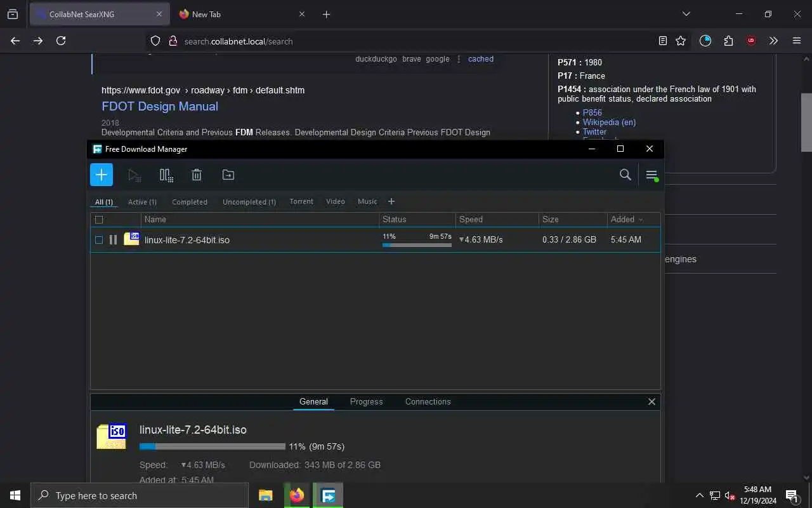
Task: Open the Progress details tab
Action: [x=366, y=401]
